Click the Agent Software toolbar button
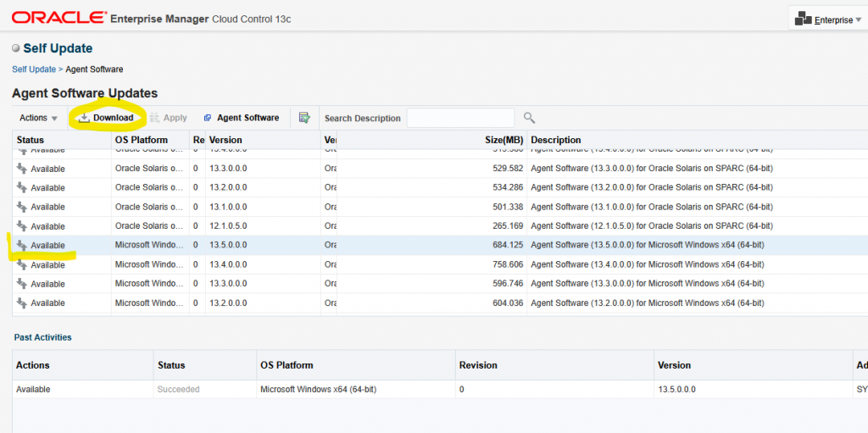The image size is (868, 433). (x=241, y=118)
